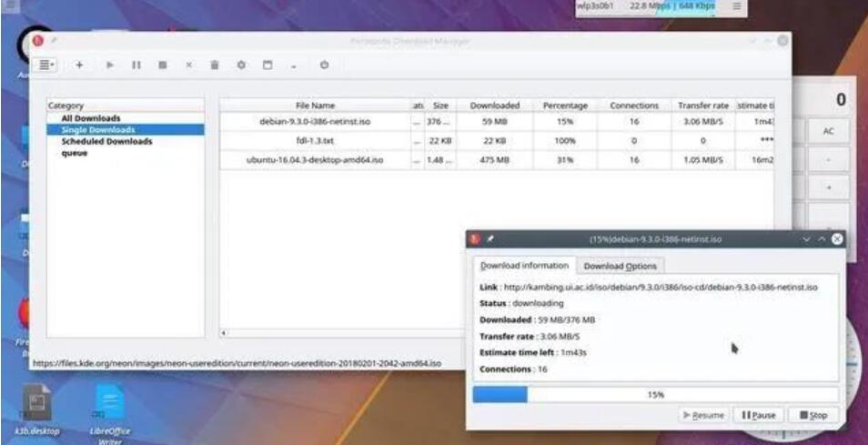
Task: Sort by Connections column header
Action: click(634, 106)
